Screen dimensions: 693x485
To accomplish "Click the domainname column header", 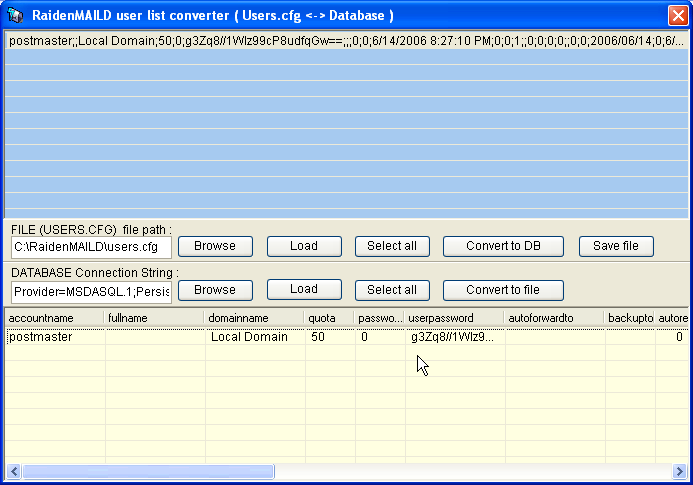I will click(x=254, y=318).
